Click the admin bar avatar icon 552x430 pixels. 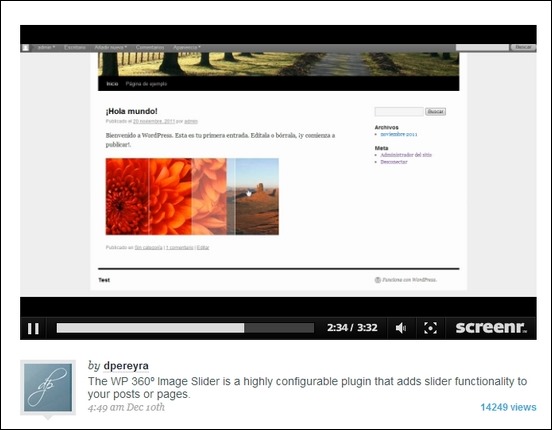coord(26,48)
